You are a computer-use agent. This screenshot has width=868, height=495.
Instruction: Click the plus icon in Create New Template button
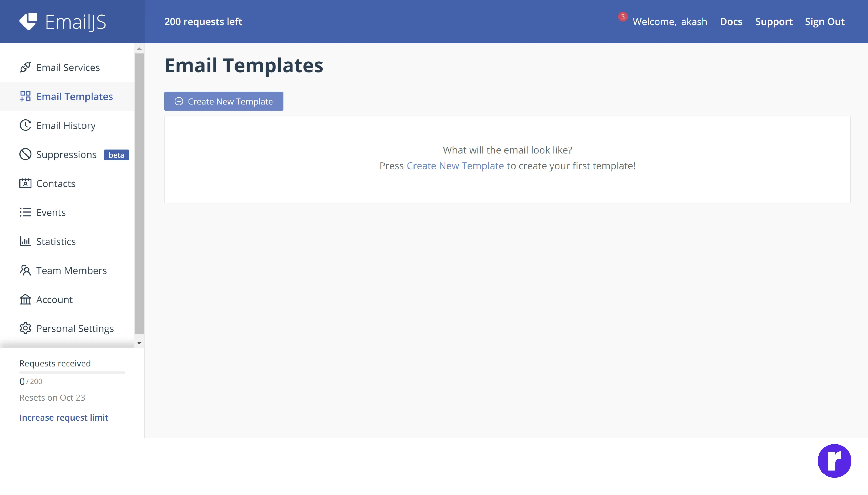179,101
